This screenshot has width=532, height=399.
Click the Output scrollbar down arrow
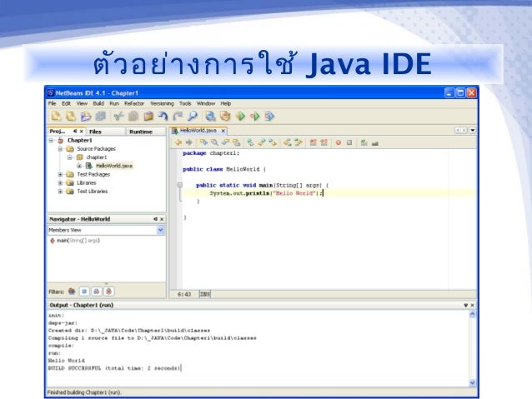[x=472, y=383]
